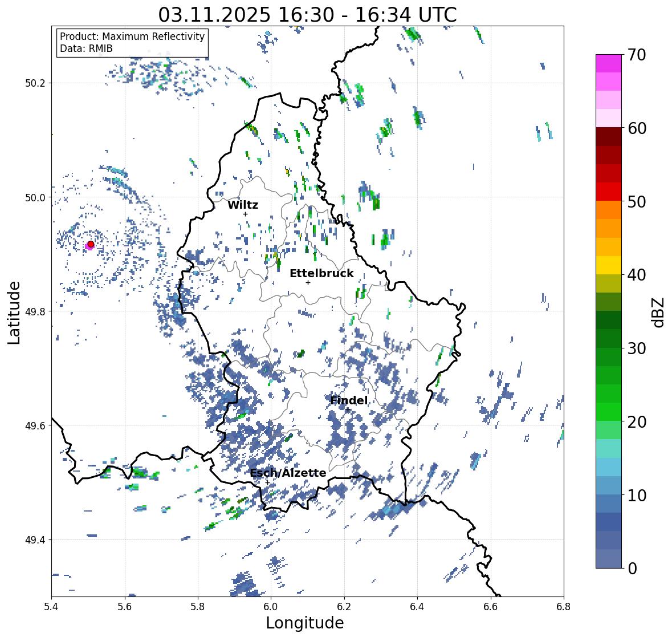Click the 'Data: RMIB' legend text

pos(86,48)
